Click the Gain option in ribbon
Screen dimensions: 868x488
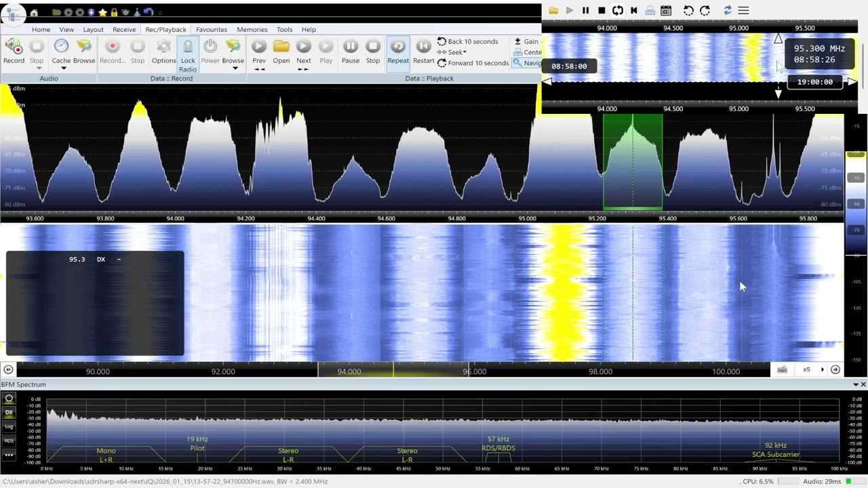coord(527,41)
